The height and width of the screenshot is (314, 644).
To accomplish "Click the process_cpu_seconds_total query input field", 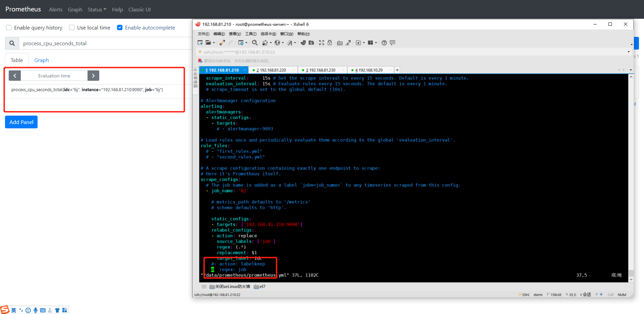I will [101, 43].
